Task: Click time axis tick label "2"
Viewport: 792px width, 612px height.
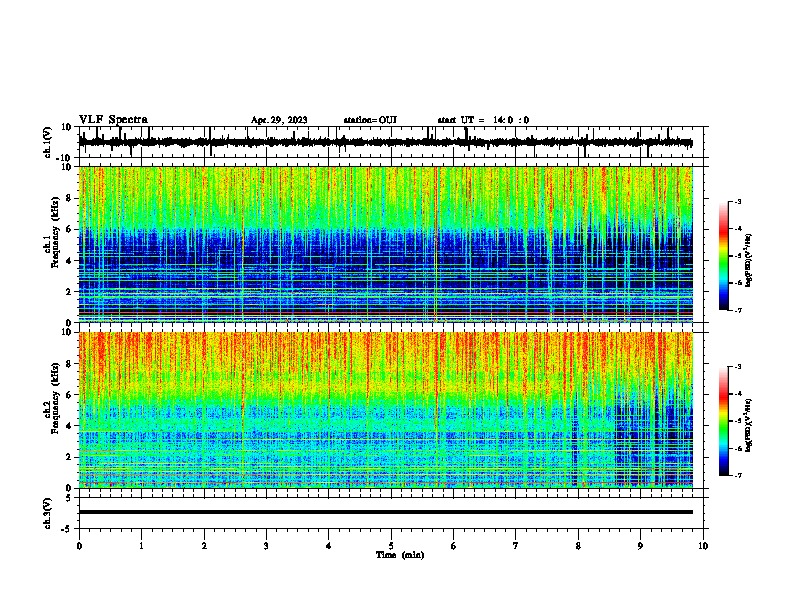Action: coord(204,546)
